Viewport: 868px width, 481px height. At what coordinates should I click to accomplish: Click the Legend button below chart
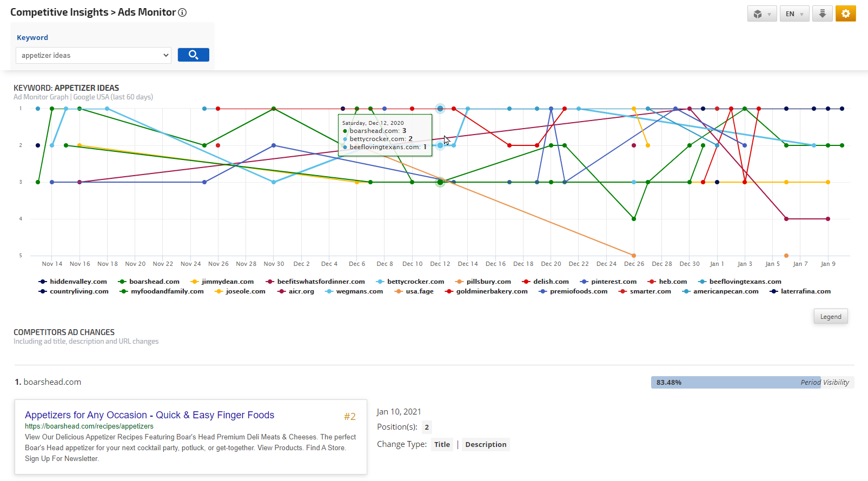(x=830, y=317)
